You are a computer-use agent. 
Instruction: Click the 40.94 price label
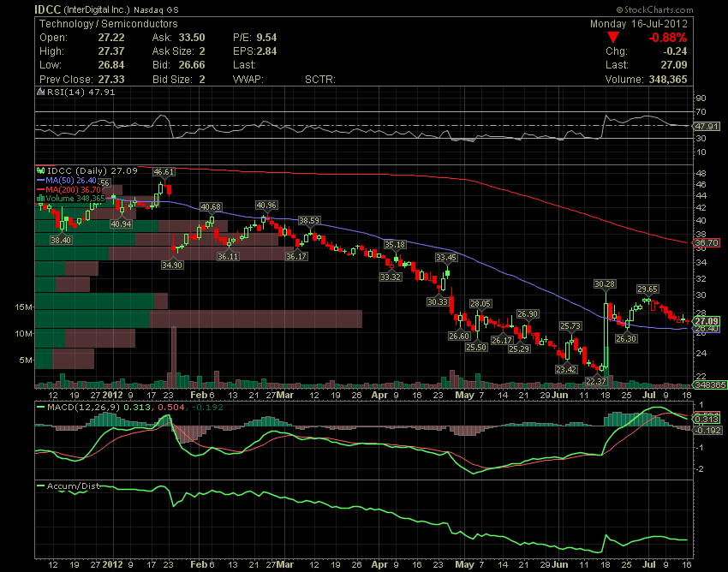[121, 223]
